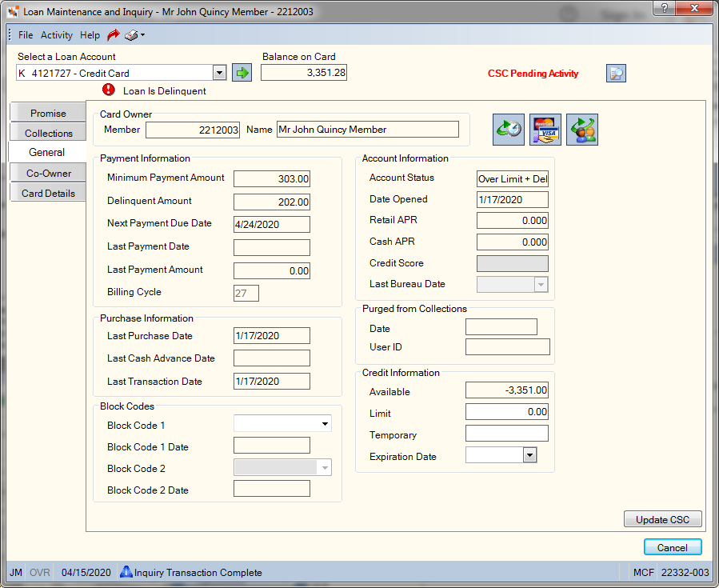
Task: Switch to the Collections tab
Action: (x=48, y=133)
